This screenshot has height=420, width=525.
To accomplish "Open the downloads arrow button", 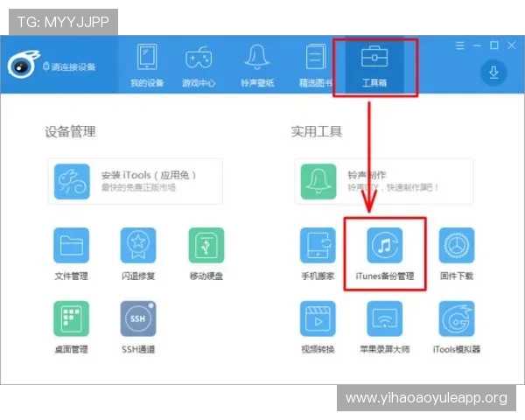I will 493,73.
